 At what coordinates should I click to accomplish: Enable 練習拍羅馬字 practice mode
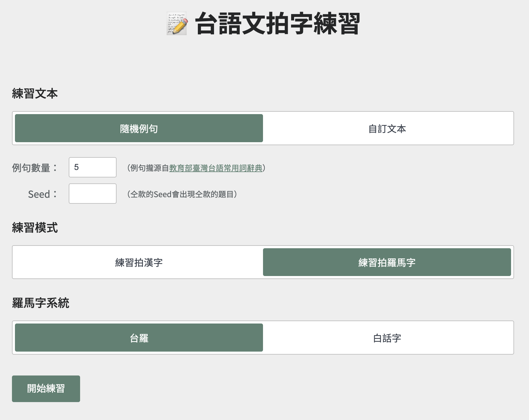(387, 262)
